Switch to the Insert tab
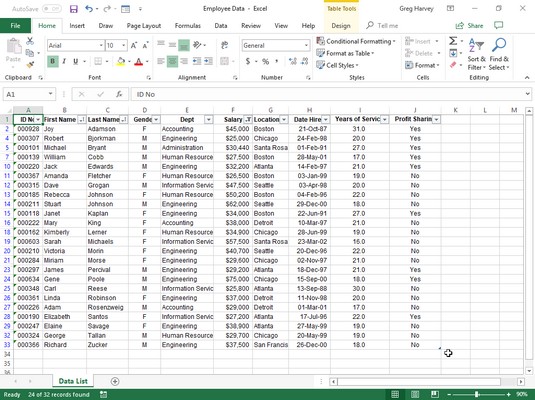The image size is (535, 400). tap(77, 26)
